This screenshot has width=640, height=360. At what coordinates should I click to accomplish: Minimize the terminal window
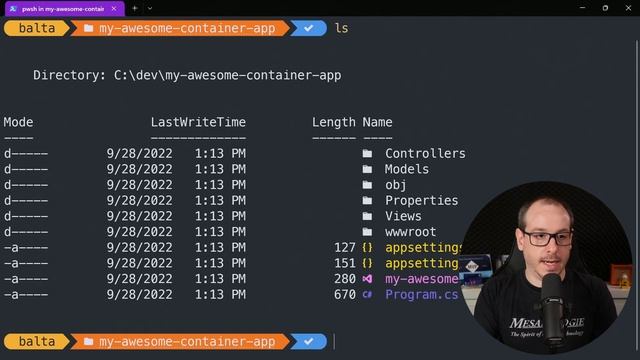click(582, 8)
